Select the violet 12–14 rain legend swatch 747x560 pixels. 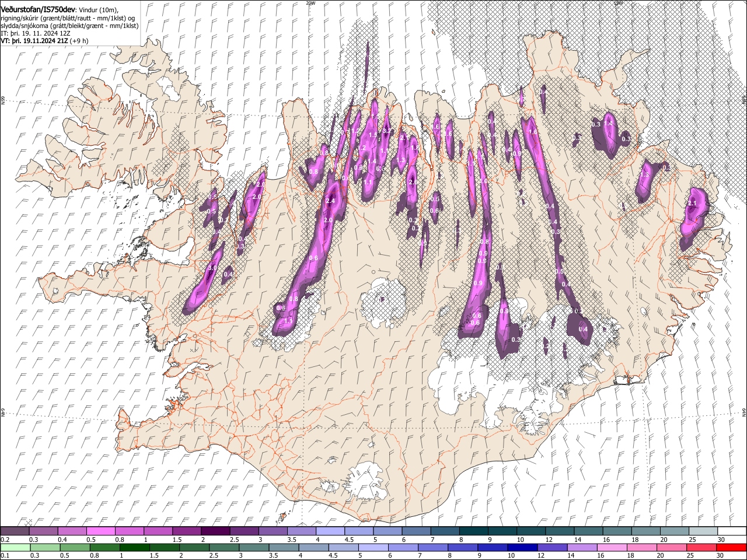(551, 547)
